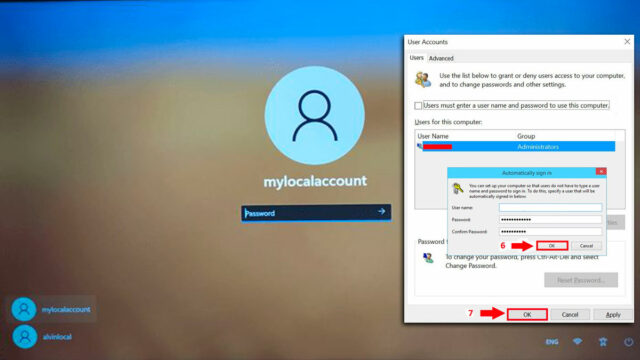
Task: Submit password with the arrow button
Action: tap(382, 211)
